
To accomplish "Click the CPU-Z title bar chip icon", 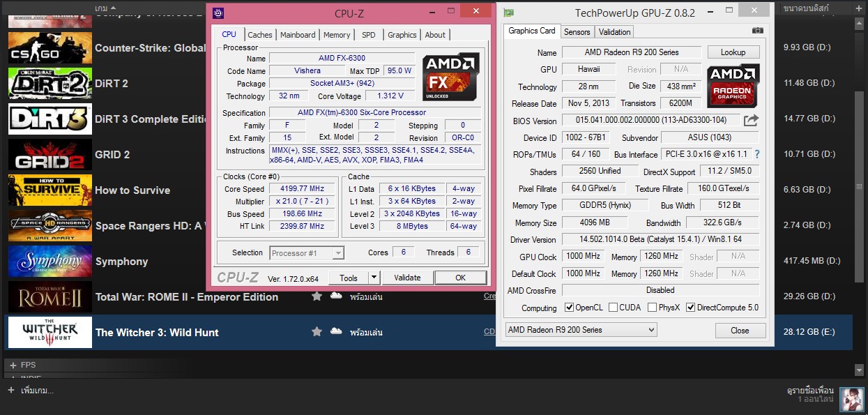I will pyautogui.click(x=218, y=13).
